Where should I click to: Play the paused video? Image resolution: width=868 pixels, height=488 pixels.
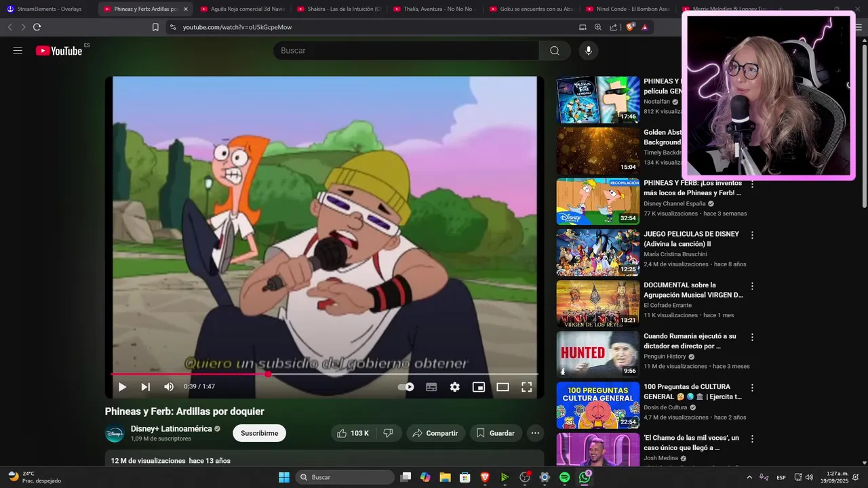122,387
